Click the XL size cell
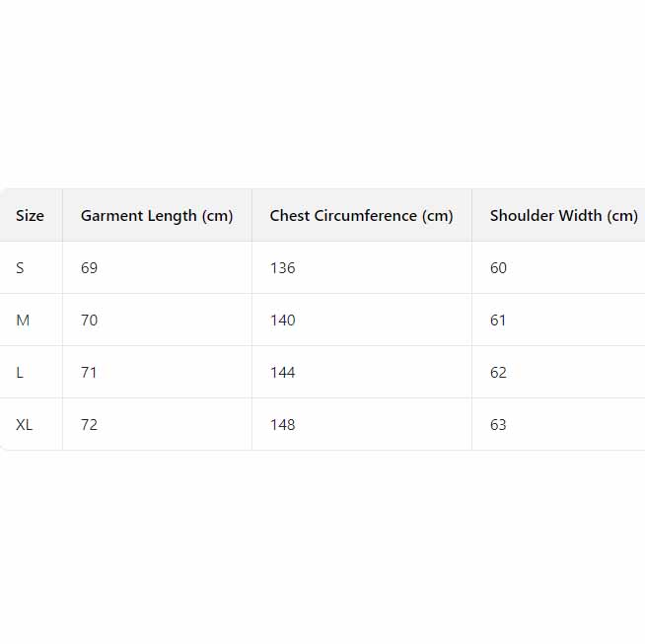645x644 pixels. click(x=25, y=425)
